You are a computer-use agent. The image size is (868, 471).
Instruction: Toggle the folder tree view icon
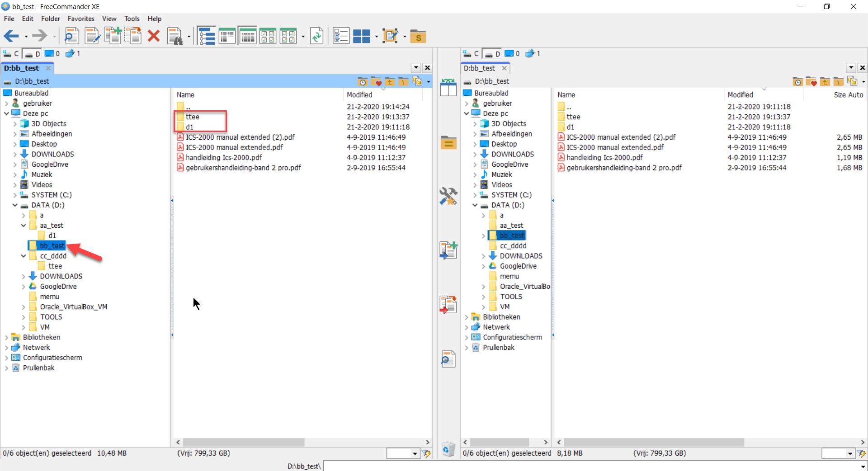click(x=207, y=36)
